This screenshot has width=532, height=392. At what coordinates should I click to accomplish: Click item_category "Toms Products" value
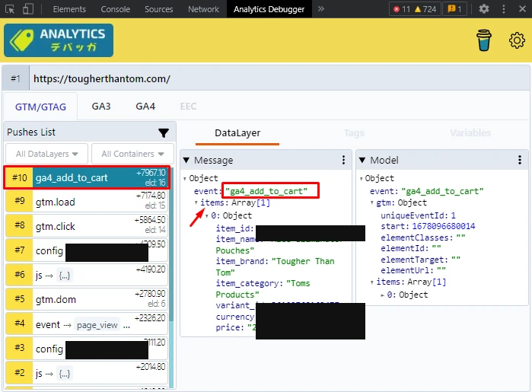(263, 288)
